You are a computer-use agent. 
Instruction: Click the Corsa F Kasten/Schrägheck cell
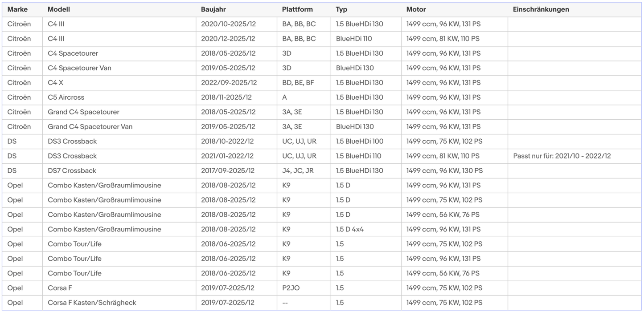[x=92, y=303]
